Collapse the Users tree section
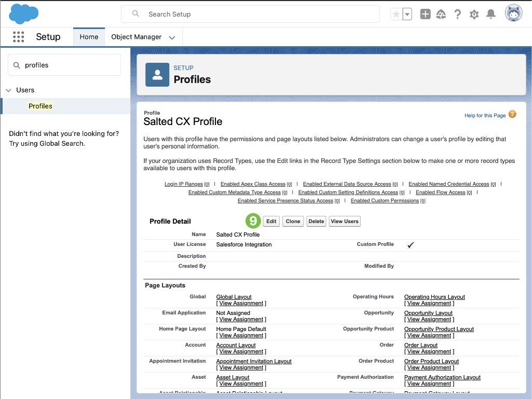The image size is (532, 399). click(x=8, y=90)
